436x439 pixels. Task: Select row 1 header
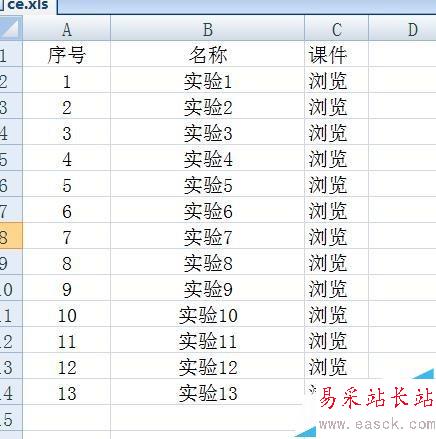[x=11, y=55]
